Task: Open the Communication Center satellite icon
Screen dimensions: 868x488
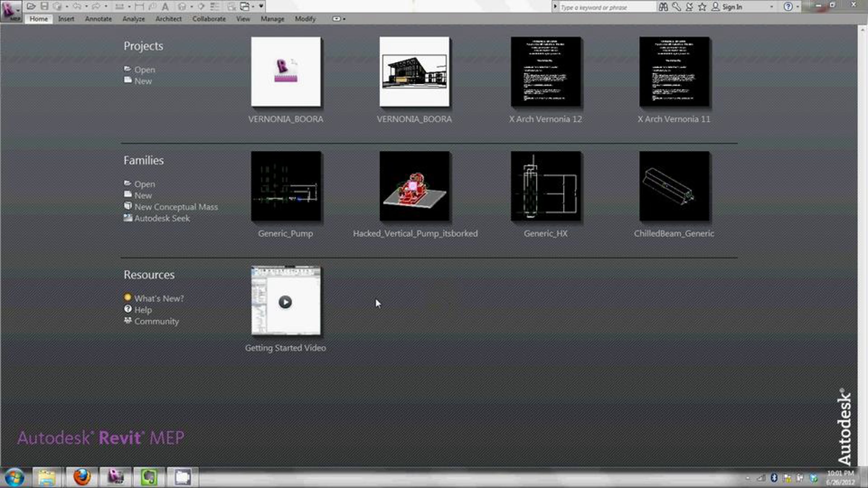Action: (689, 7)
